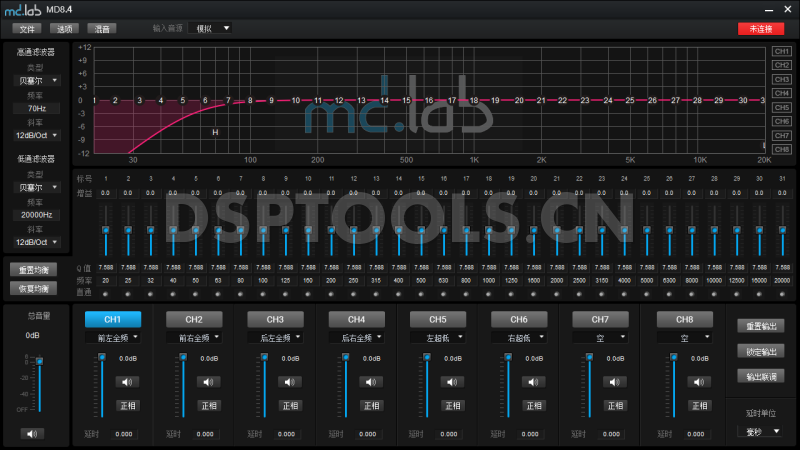Click the CH1 delay value field
The width and height of the screenshot is (800, 450).
(x=124, y=434)
